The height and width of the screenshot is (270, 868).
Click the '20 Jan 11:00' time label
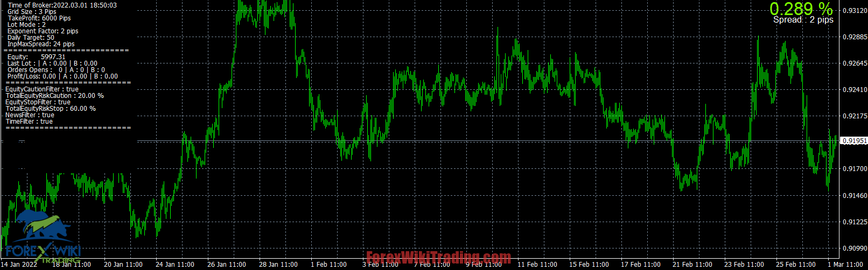click(x=123, y=265)
